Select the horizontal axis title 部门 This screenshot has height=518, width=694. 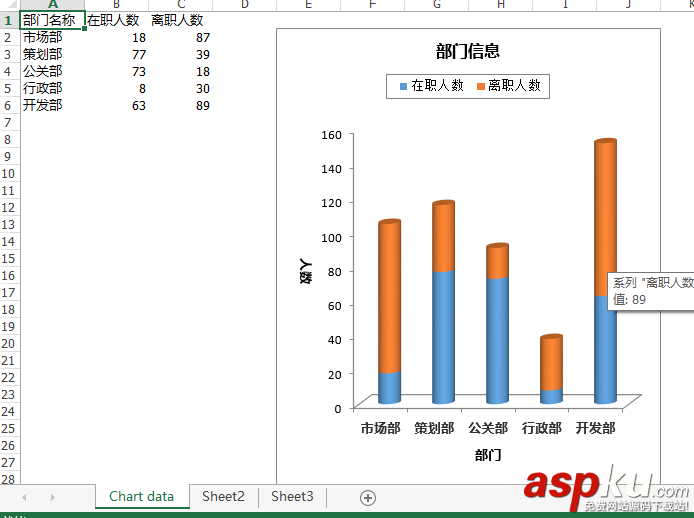pyautogui.click(x=488, y=455)
